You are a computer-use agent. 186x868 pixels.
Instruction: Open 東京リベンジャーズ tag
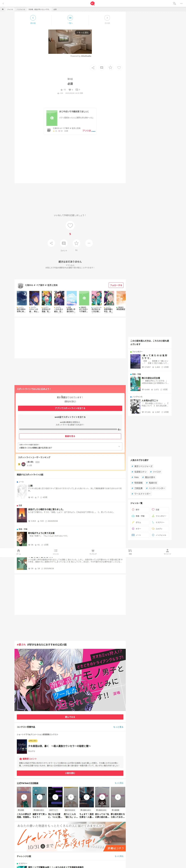pos(142,466)
